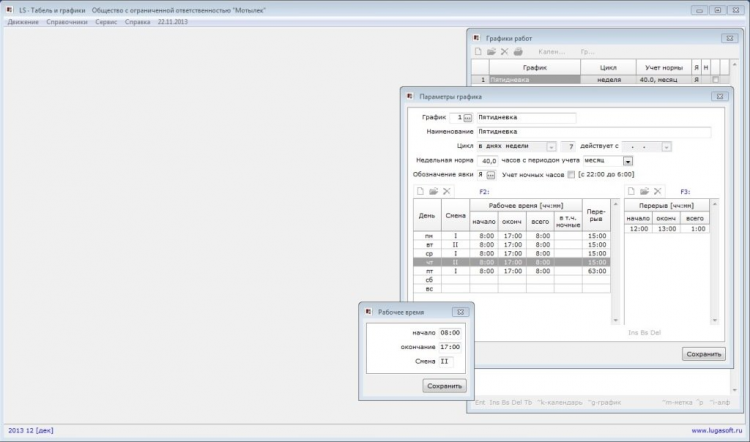Click Наименование field with Пятидневка
Image resolution: width=750 pixels, height=442 pixels.
(594, 132)
